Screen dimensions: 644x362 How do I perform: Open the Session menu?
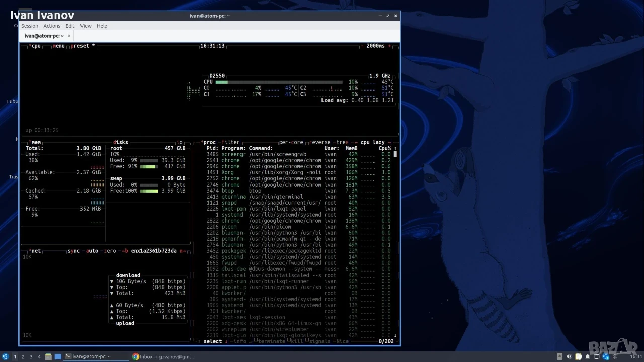click(x=29, y=26)
